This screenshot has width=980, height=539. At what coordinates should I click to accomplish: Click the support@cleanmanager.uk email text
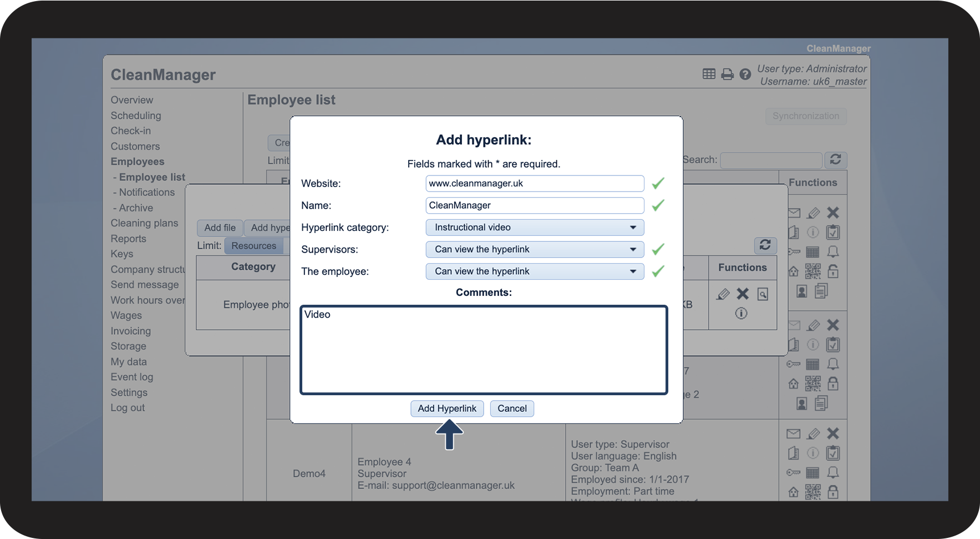[453, 486]
